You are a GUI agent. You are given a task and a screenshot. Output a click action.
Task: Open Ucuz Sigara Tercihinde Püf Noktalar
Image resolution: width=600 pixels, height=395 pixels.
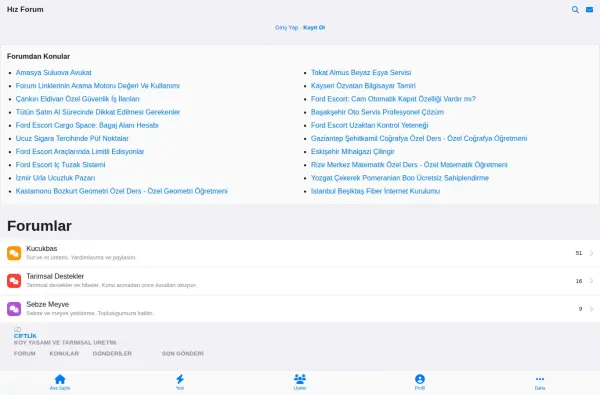coord(72,139)
